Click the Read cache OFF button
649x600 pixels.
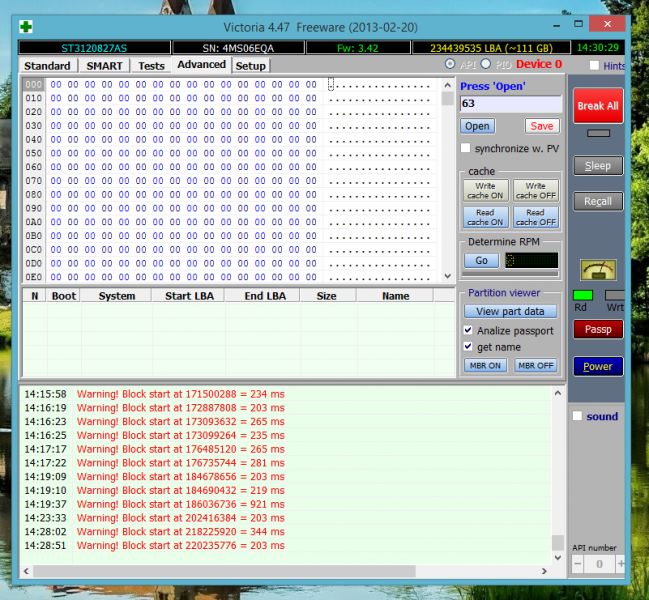pyautogui.click(x=535, y=217)
